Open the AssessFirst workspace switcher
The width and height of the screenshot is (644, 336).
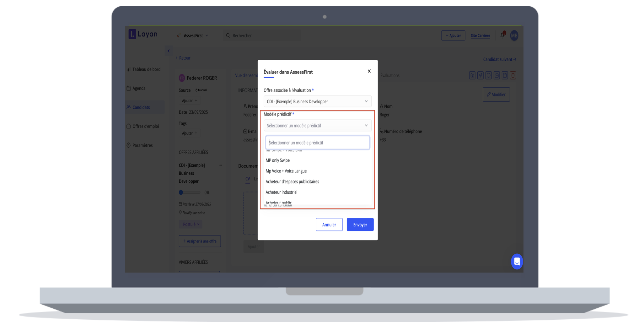click(x=193, y=36)
